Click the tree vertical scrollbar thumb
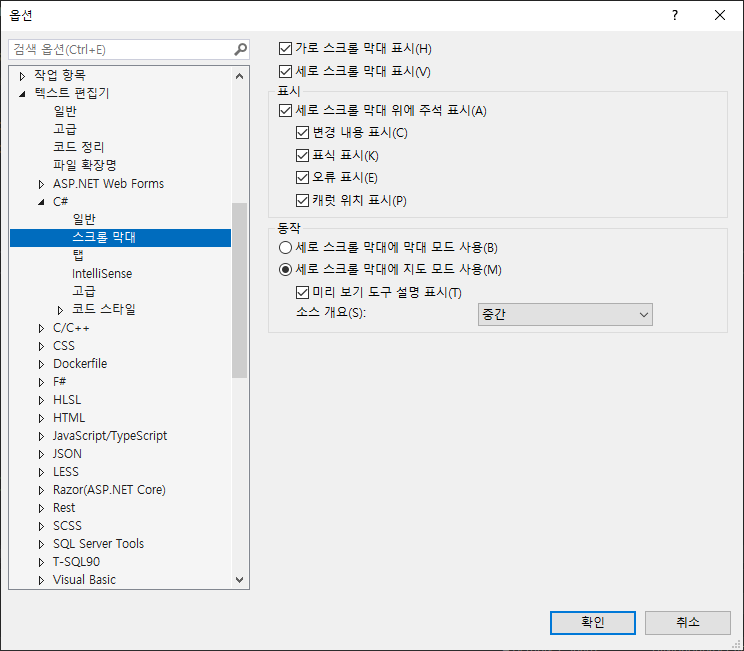The height and width of the screenshot is (651, 744). 240,290
